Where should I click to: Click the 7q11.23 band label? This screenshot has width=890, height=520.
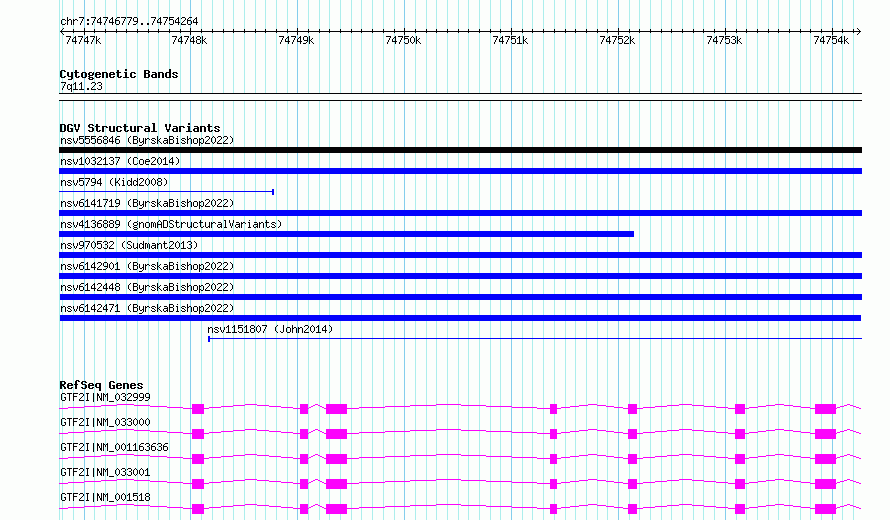click(x=81, y=86)
